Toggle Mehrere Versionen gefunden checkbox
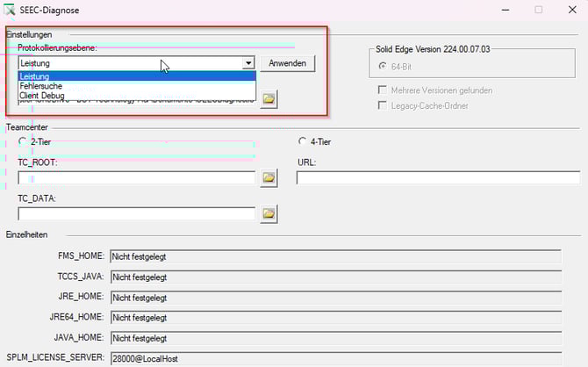Image resolution: width=588 pixels, height=367 pixels. pos(382,90)
